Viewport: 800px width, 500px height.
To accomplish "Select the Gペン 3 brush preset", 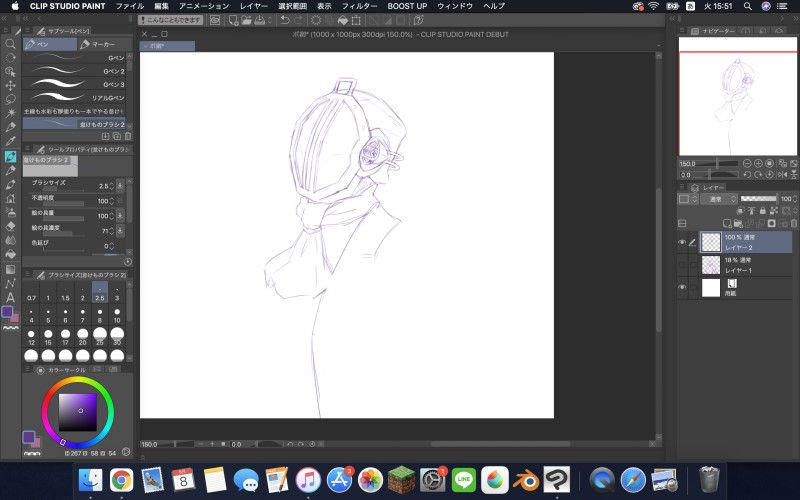I will 79,84.
